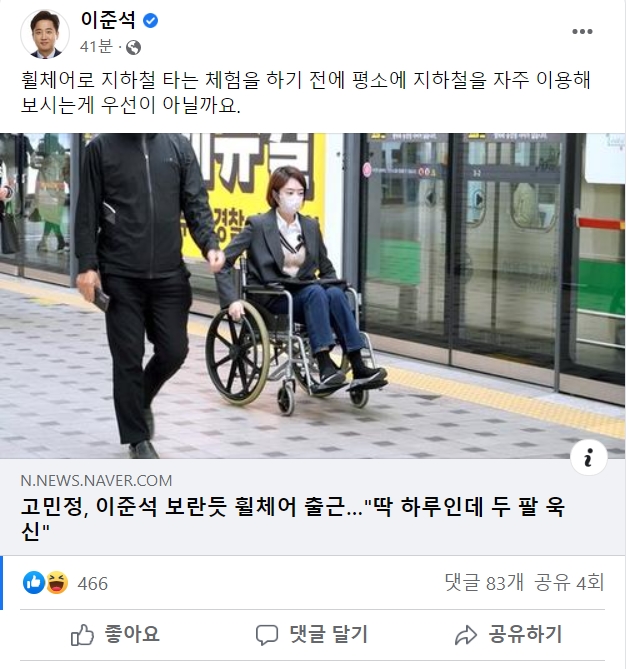Open the 이준석 profile picture
626x669 pixels.
pos(45,34)
